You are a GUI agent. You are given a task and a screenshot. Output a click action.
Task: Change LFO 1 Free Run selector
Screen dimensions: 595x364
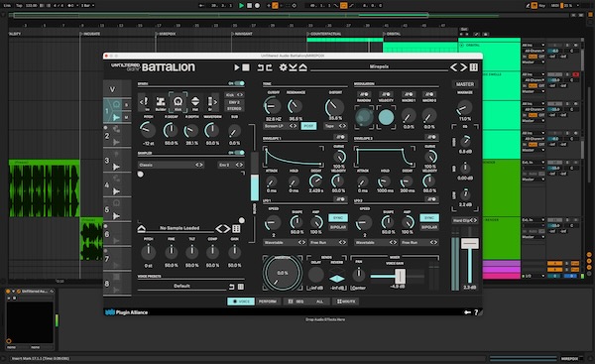point(328,242)
